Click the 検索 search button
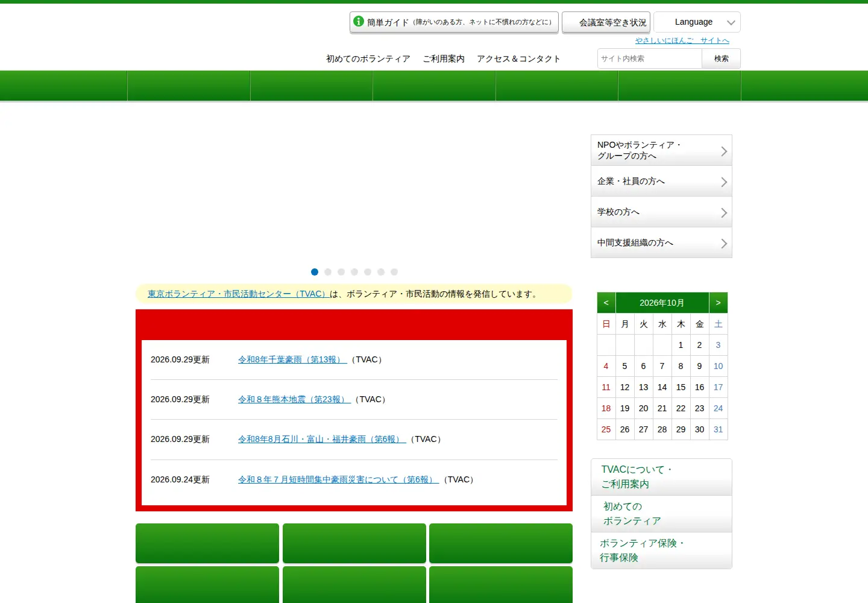This screenshot has height=603, width=868. [x=721, y=58]
